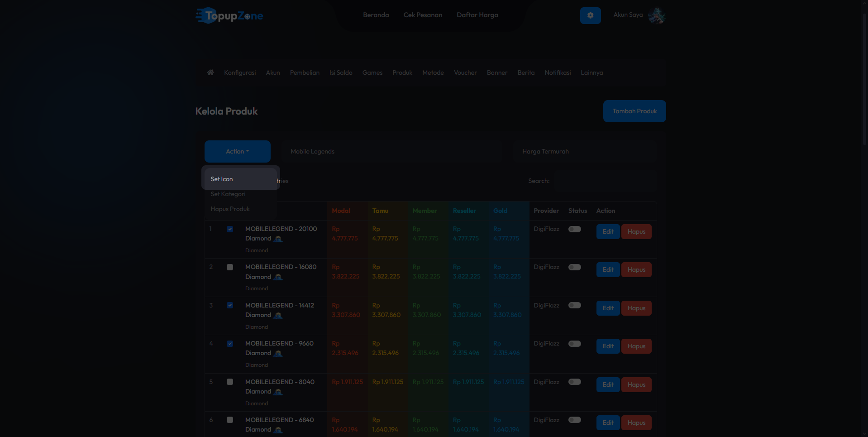Open Lainnya admin menu
868x437 pixels.
click(591, 72)
